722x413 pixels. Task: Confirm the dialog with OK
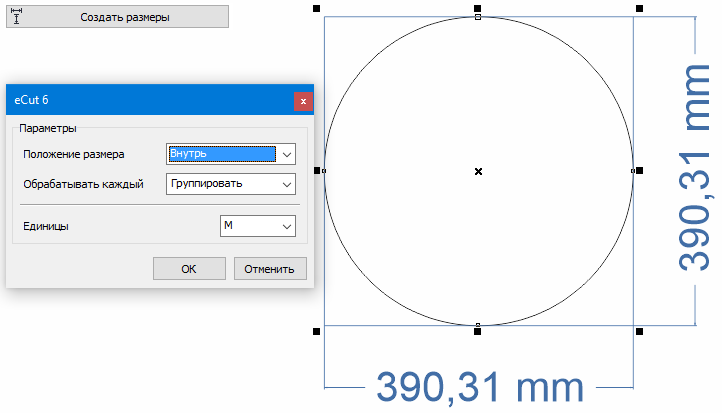[x=189, y=268]
